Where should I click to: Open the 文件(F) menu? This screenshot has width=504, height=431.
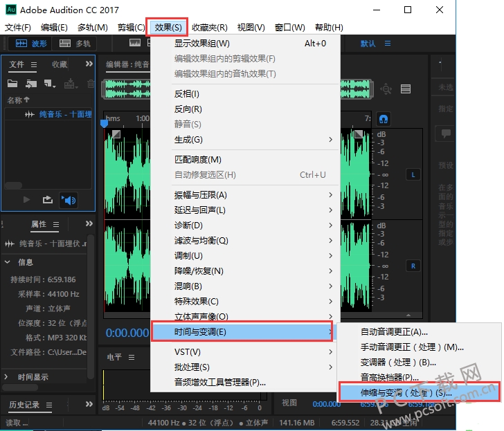[18, 28]
